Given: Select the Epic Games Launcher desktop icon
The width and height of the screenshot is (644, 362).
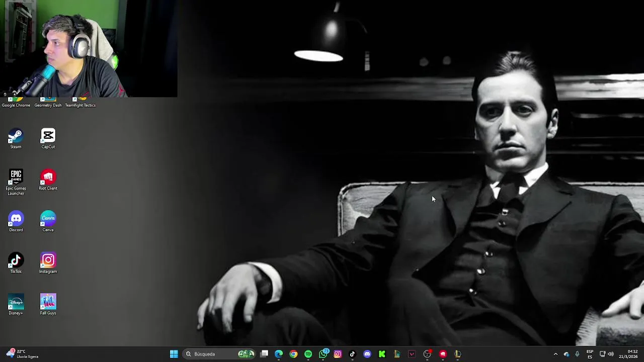Looking at the screenshot, I should tap(16, 183).
